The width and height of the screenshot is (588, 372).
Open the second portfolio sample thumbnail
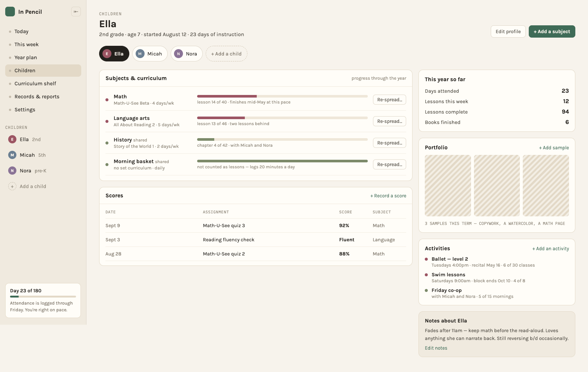[x=497, y=185]
